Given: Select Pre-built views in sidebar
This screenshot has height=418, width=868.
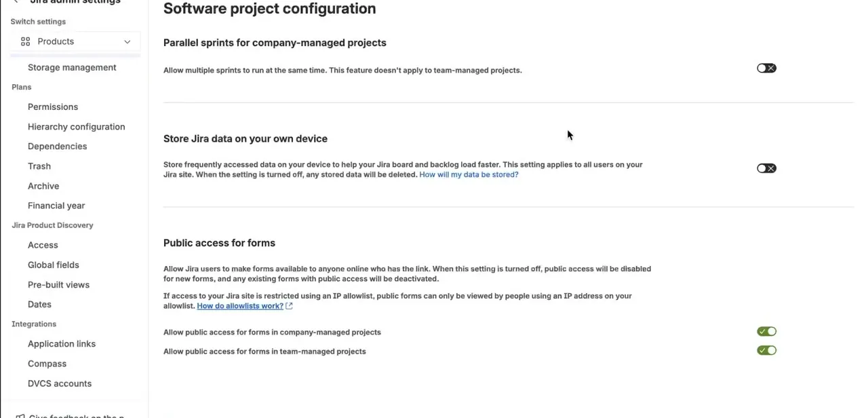Looking at the screenshot, I should pyautogui.click(x=58, y=284).
